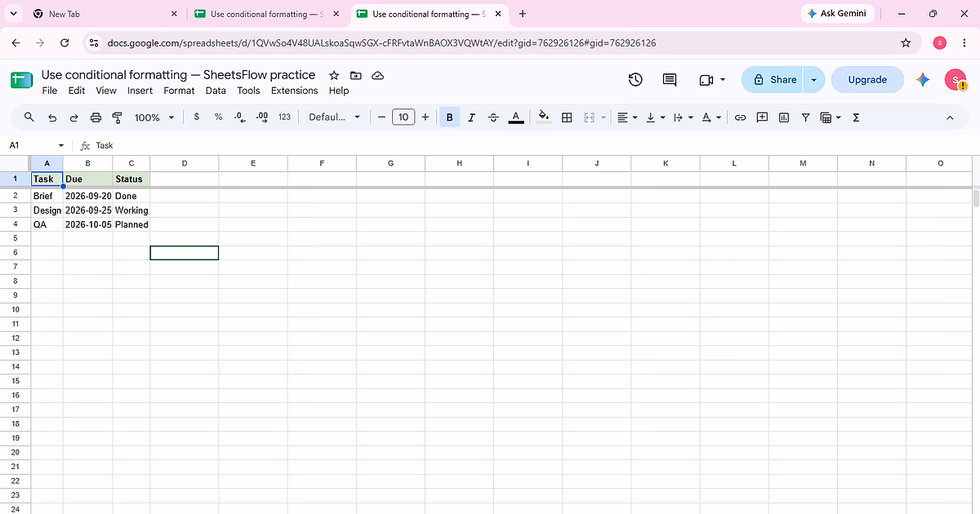Open the Insert menu

click(140, 91)
